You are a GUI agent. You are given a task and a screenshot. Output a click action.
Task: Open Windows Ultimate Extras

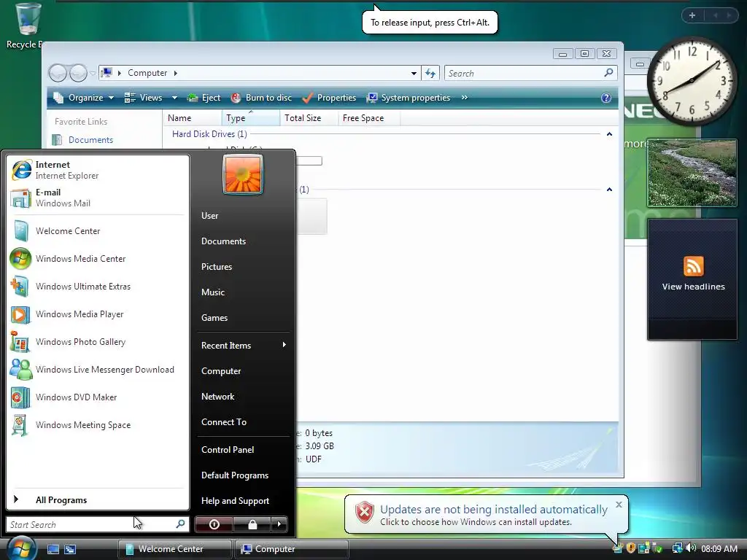pyautogui.click(x=98, y=286)
